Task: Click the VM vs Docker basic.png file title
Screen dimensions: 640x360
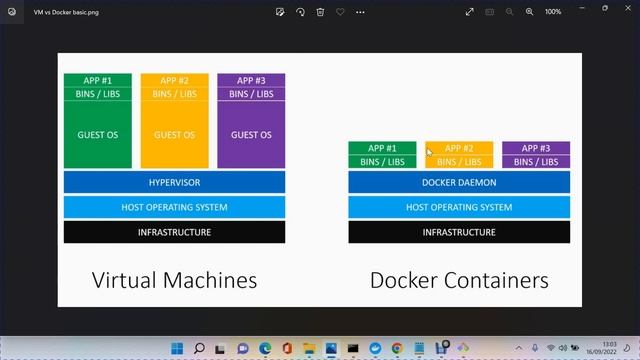Action: 66,12
